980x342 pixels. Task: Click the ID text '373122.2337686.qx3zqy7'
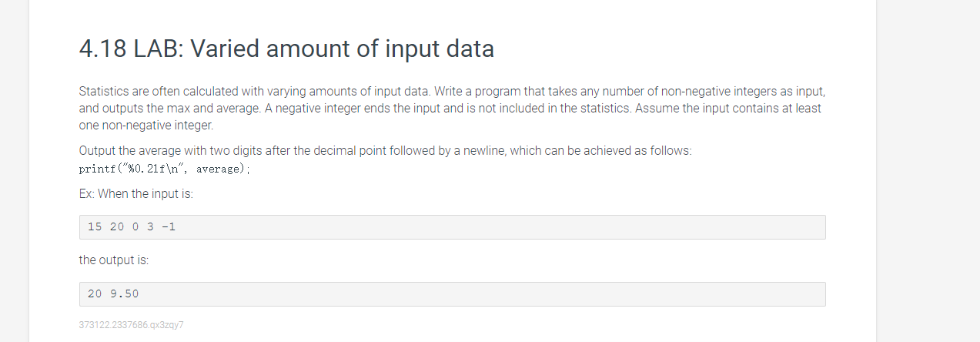131,325
